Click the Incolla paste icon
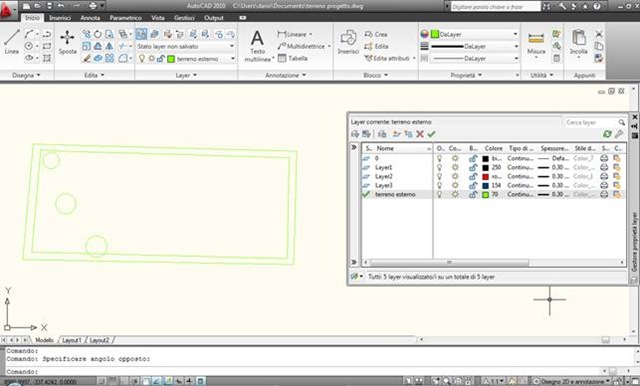This screenshot has height=386, width=640. (x=578, y=42)
